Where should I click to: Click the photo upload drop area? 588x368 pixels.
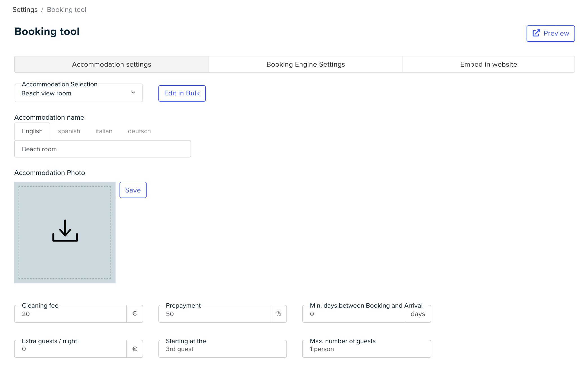[65, 233]
